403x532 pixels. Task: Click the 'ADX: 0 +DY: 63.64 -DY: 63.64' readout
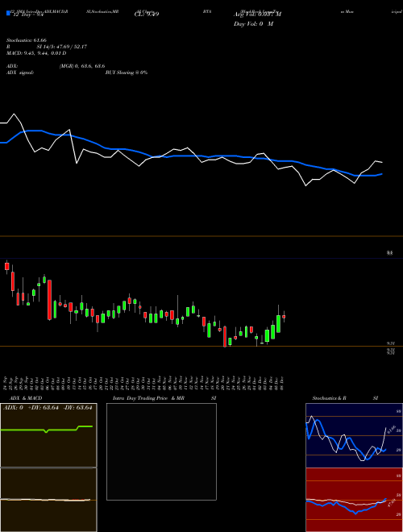tap(48, 408)
